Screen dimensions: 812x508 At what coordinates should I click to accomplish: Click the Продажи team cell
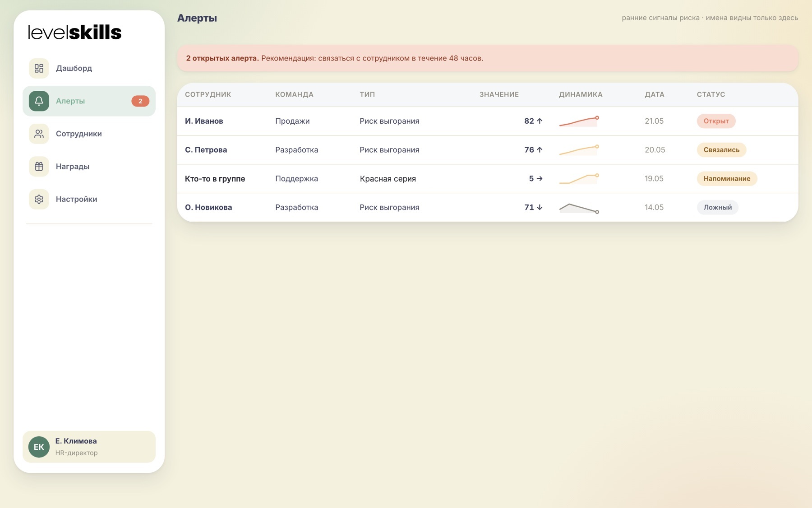click(292, 121)
